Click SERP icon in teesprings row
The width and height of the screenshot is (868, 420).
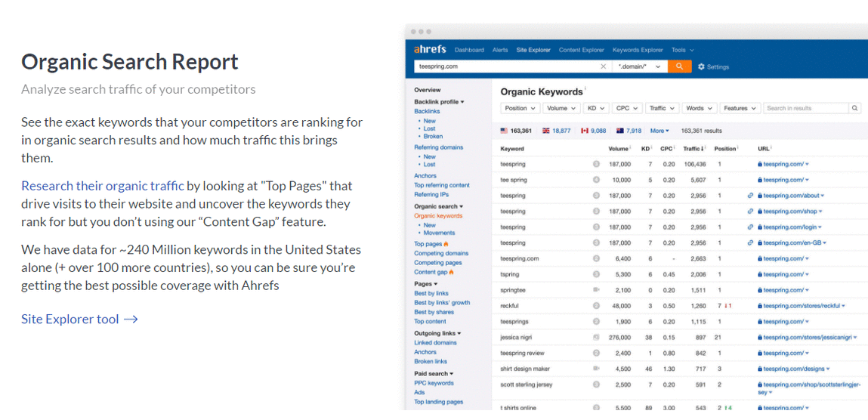click(596, 322)
